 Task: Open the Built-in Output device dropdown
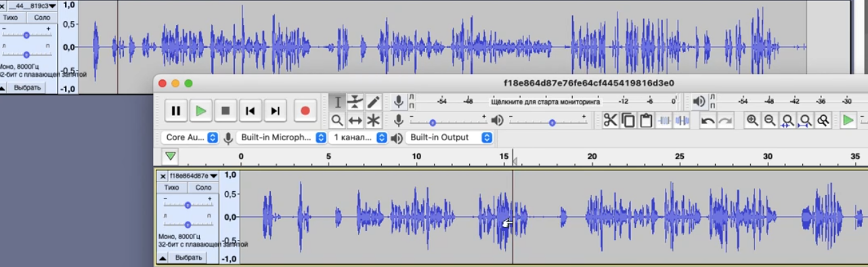pyautogui.click(x=448, y=138)
